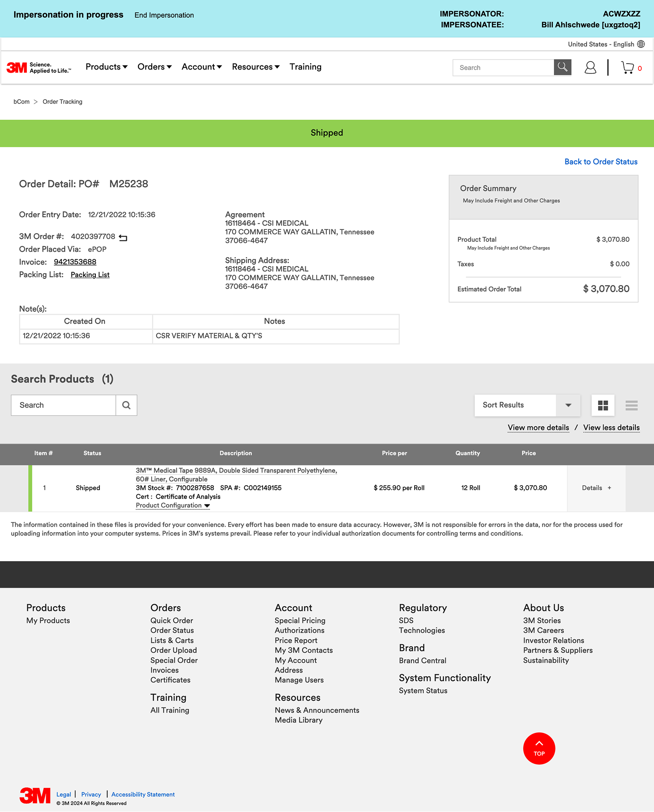Open Brand Central footer link
The height and width of the screenshot is (812, 654).
point(422,661)
